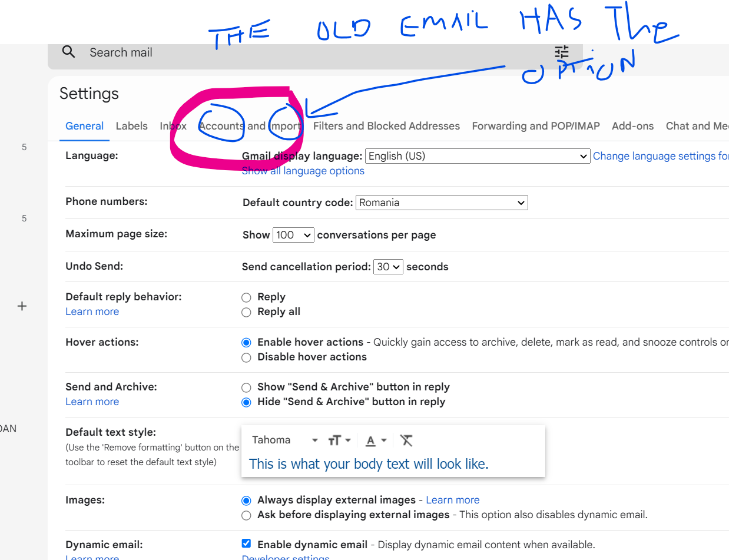Switch to the Inbox tab
This screenshot has width=729, height=560.
pyautogui.click(x=173, y=126)
